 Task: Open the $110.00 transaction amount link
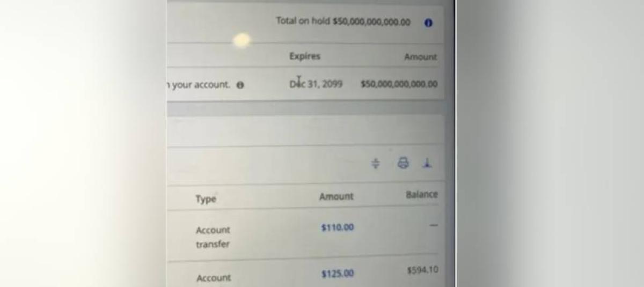point(338,227)
